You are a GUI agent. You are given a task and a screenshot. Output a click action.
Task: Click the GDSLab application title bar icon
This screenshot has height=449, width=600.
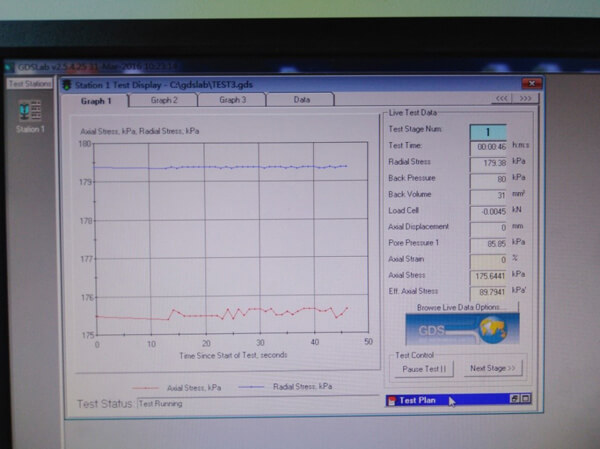pos(7,67)
